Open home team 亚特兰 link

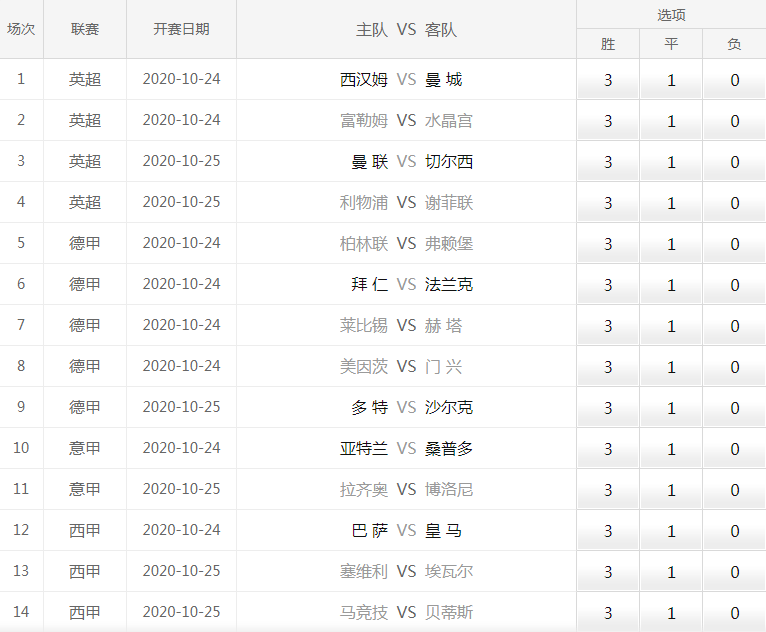(x=364, y=449)
